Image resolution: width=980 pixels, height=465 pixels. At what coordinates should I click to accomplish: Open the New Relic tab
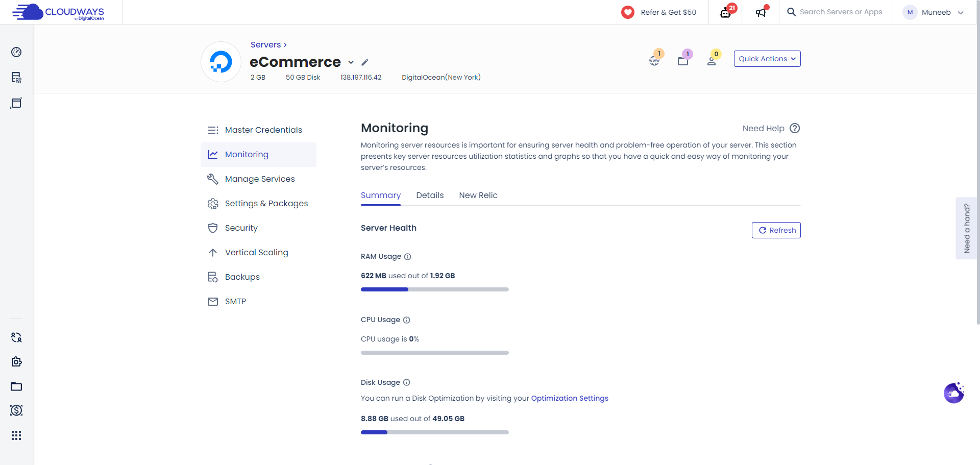(478, 195)
